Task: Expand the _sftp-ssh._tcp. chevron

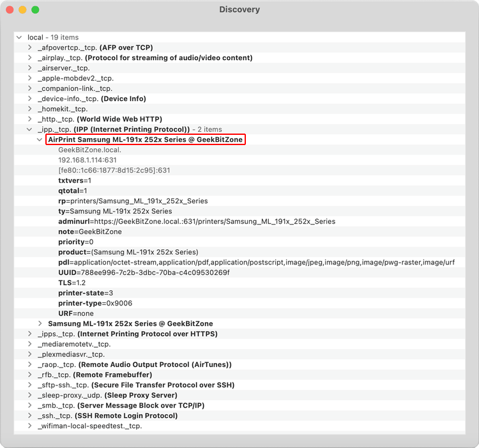Action: pyautogui.click(x=29, y=385)
